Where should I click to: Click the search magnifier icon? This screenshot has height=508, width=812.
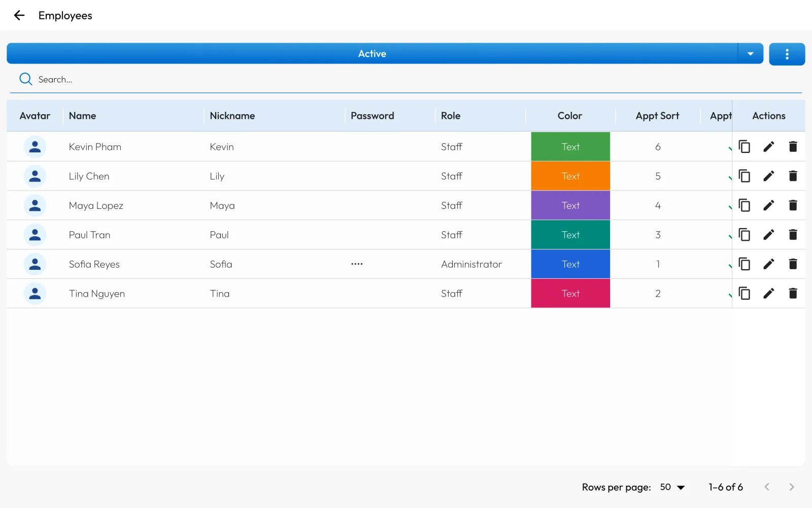point(25,79)
